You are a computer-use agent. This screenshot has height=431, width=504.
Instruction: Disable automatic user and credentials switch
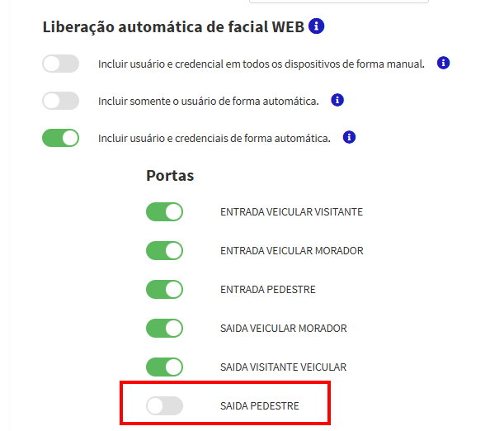pyautogui.click(x=60, y=138)
